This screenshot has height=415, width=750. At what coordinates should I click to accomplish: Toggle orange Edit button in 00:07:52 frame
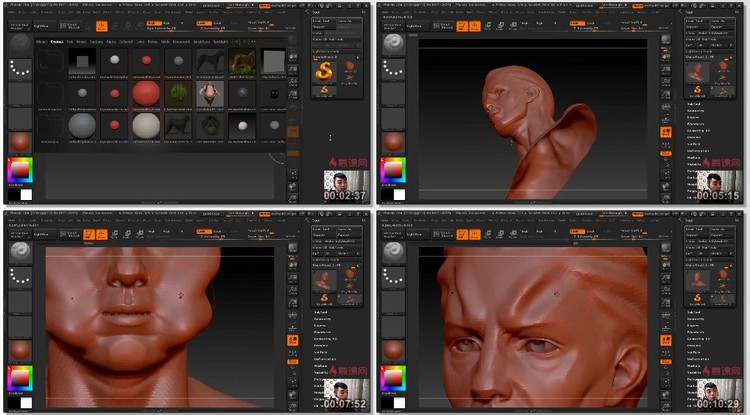click(89, 234)
